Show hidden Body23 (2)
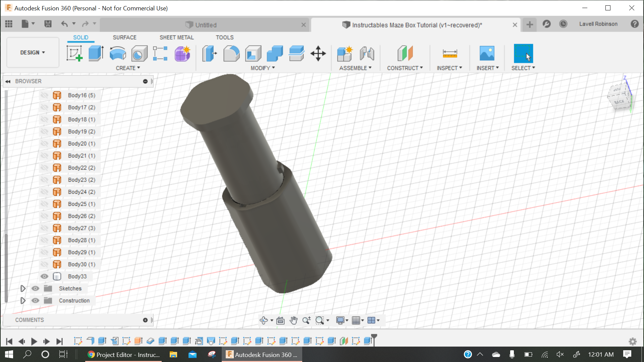Screen dimensions: 644x362 44,180
